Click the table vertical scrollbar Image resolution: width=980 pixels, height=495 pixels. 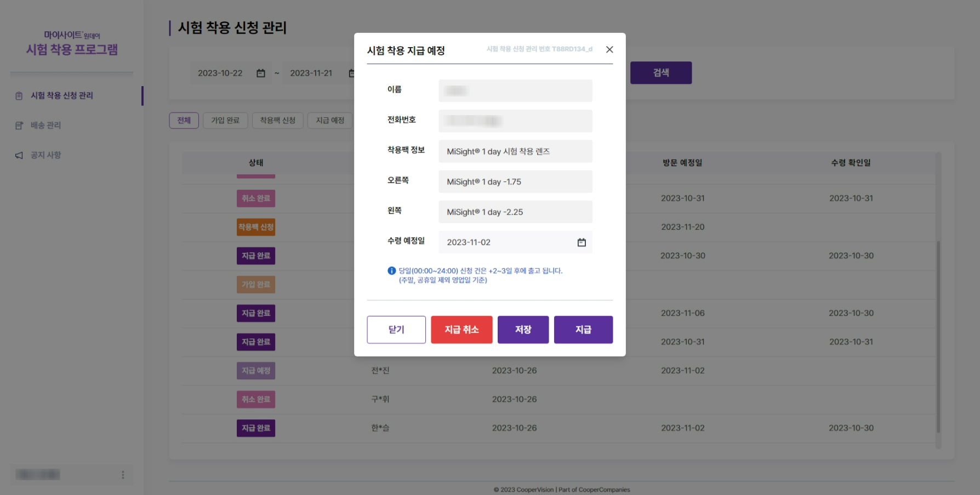(938, 334)
